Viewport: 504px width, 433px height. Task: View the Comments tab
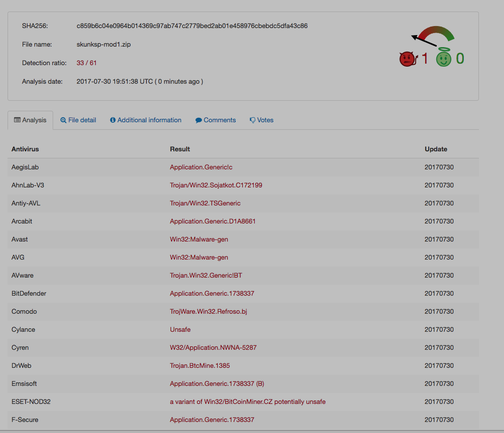click(216, 120)
